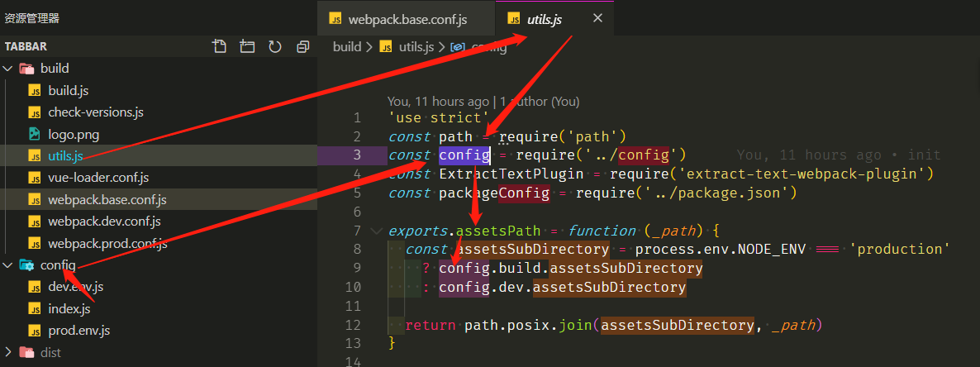Viewport: 980px width, 367px height.
Task: Collapse the build folder
Action: [7, 68]
